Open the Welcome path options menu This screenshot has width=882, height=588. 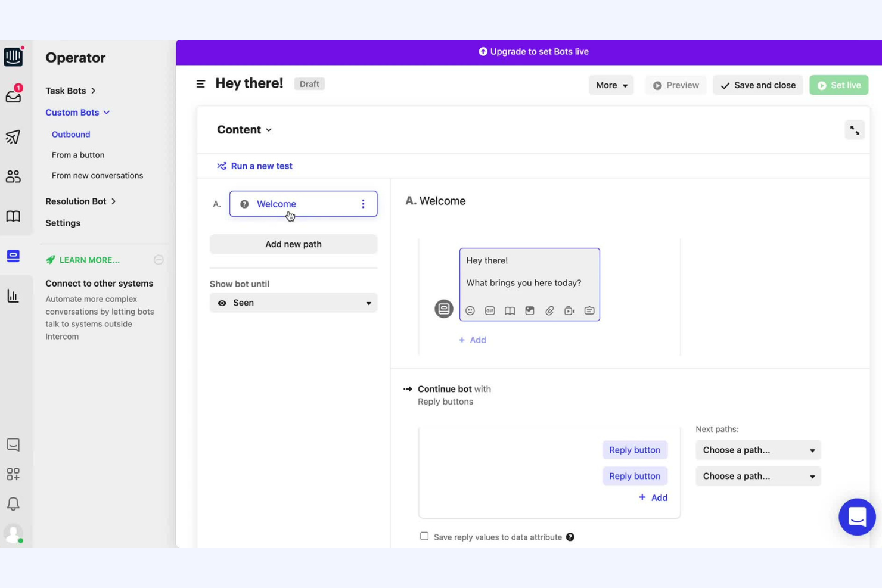coord(364,203)
